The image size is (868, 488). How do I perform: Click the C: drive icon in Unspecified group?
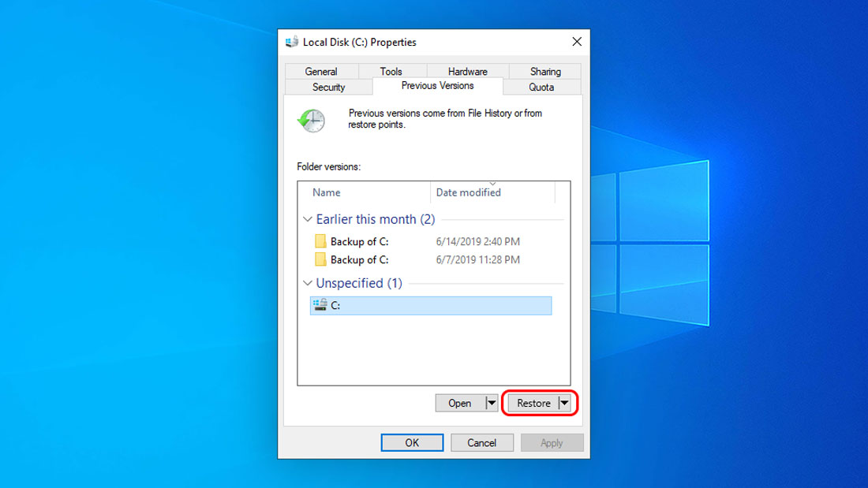(x=320, y=305)
